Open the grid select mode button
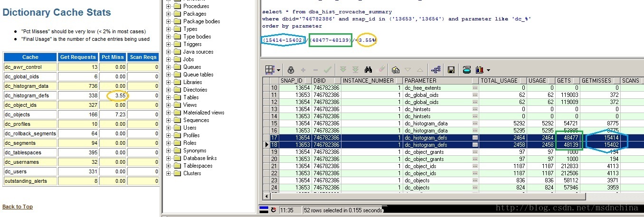This screenshot has width=644, height=217. 269,70
